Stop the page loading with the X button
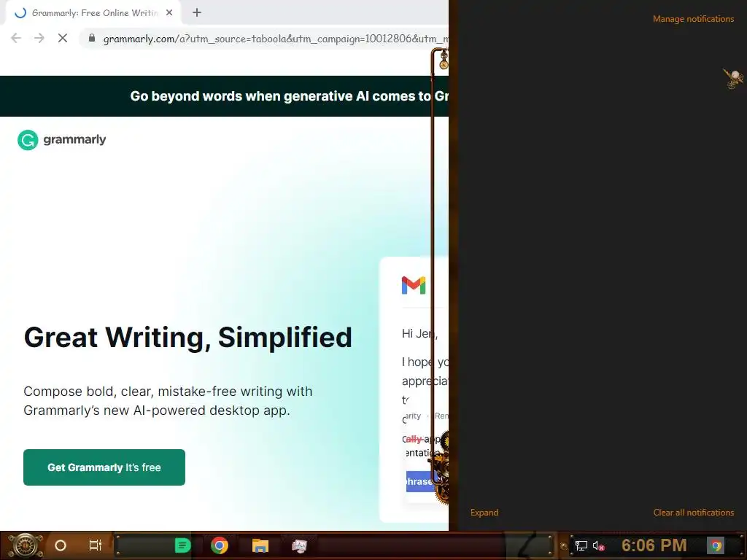The image size is (747, 560). [63, 38]
